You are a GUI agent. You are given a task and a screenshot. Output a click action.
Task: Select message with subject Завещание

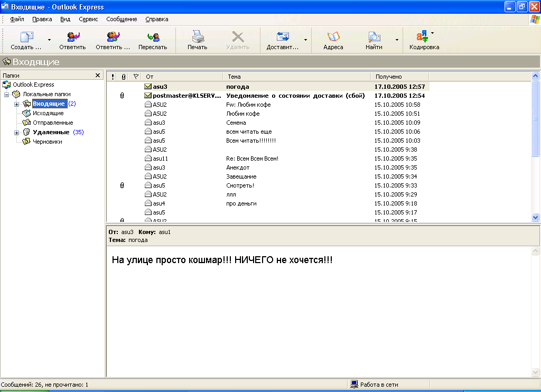click(268, 176)
